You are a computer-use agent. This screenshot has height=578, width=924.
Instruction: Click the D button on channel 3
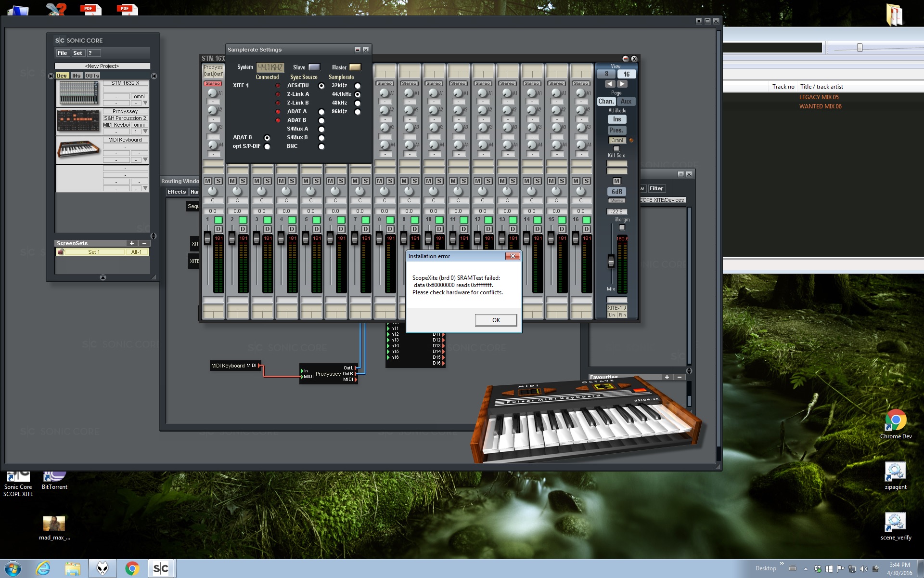click(268, 229)
